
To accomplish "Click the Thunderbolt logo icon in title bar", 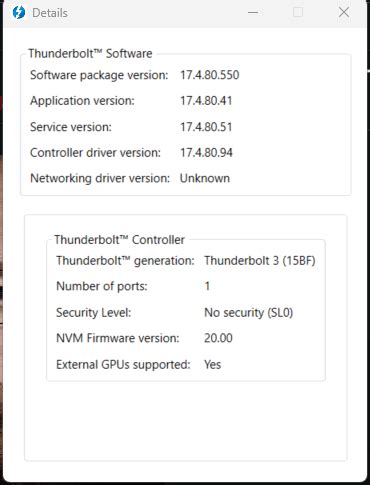I will pyautogui.click(x=19, y=13).
